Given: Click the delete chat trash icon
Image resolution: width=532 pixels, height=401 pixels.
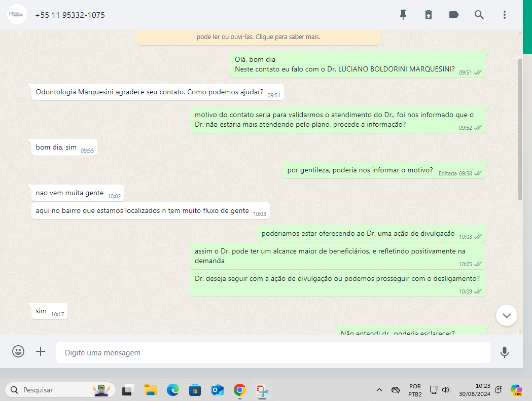Looking at the screenshot, I should [x=429, y=15].
